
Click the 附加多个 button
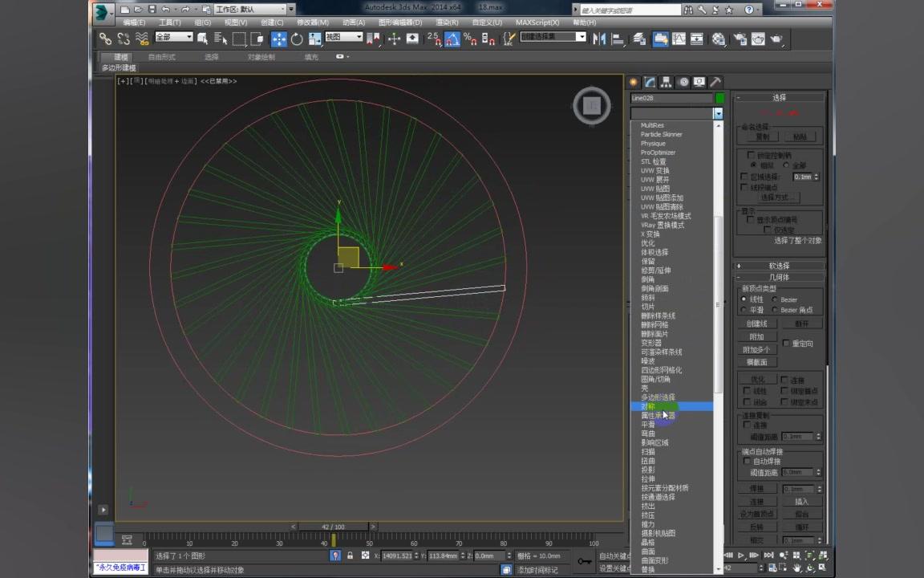(756, 350)
